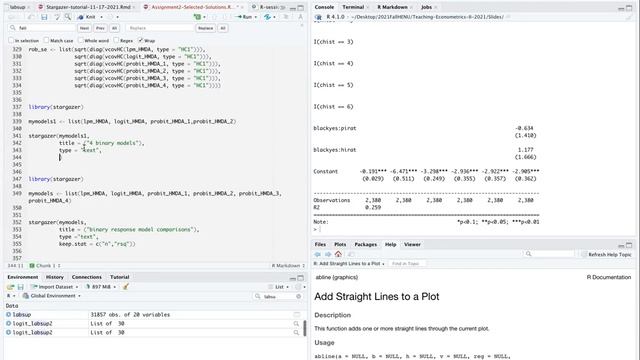Select Assignment2-Selected-Solutions tab
The height and width of the screenshot is (360, 640).
[192, 7]
